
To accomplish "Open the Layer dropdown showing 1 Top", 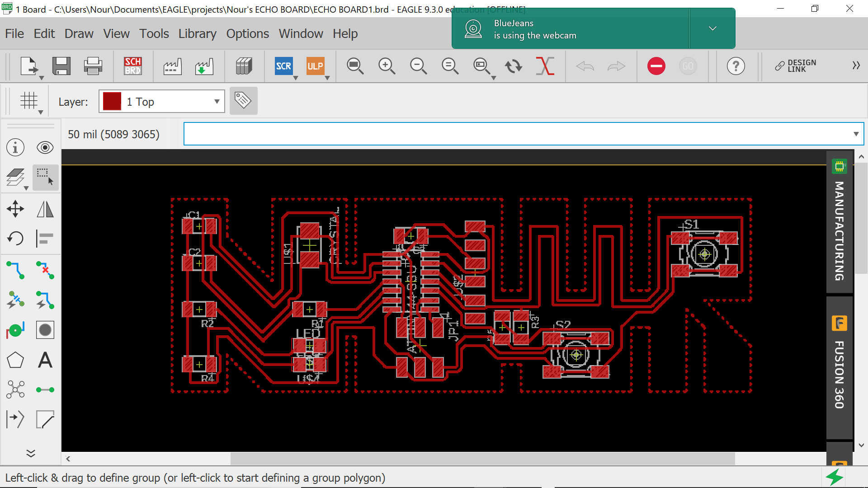I will (162, 101).
